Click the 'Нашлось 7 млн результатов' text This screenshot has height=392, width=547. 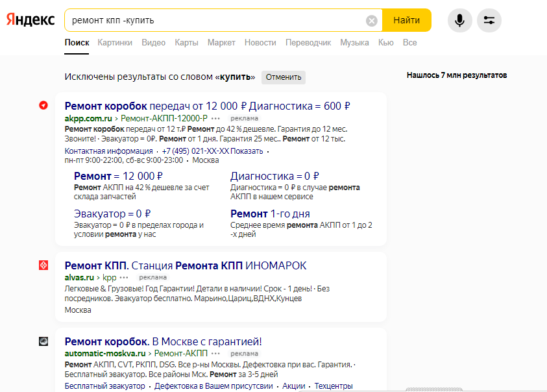(x=457, y=75)
